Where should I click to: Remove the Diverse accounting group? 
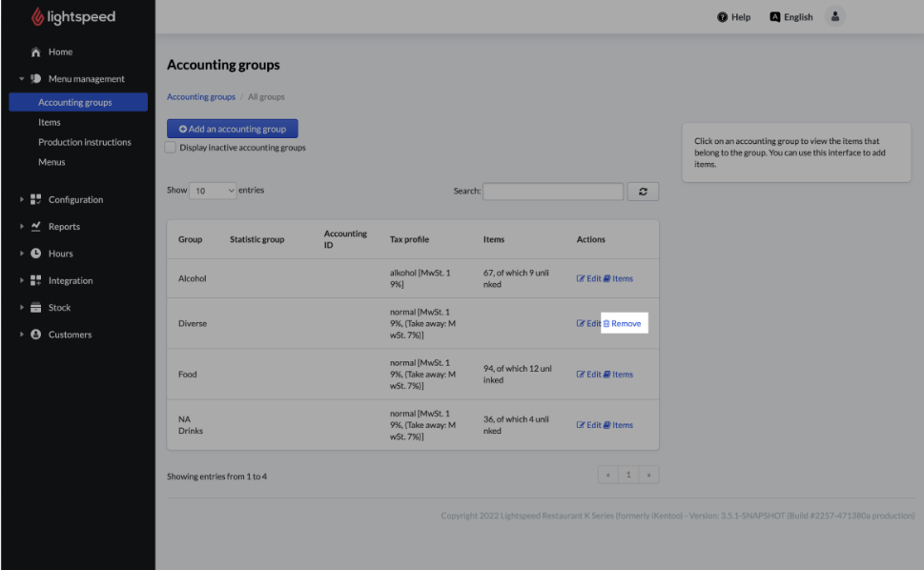point(622,324)
